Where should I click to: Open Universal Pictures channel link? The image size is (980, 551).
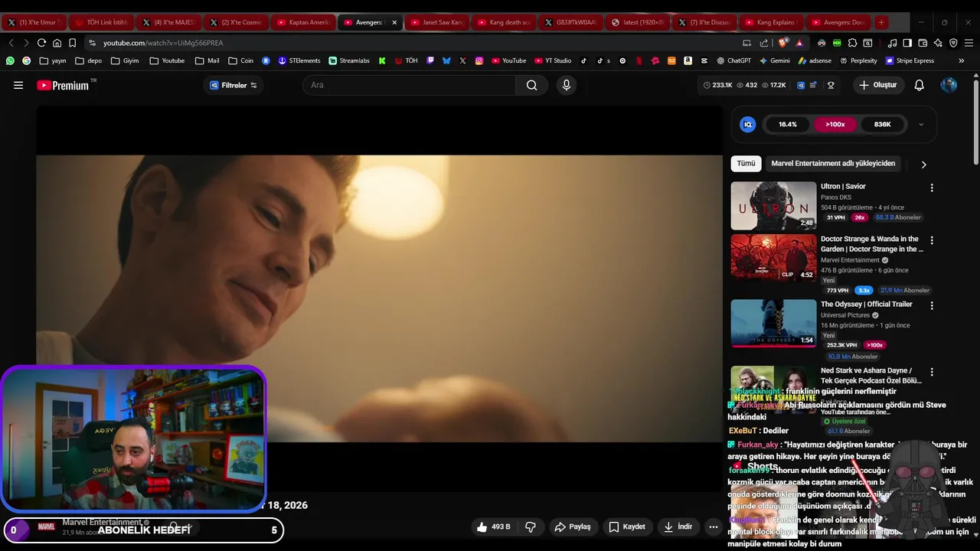[845, 315]
